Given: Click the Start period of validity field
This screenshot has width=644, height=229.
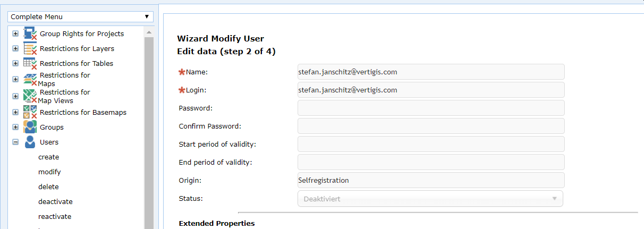Looking at the screenshot, I should pos(431,144).
